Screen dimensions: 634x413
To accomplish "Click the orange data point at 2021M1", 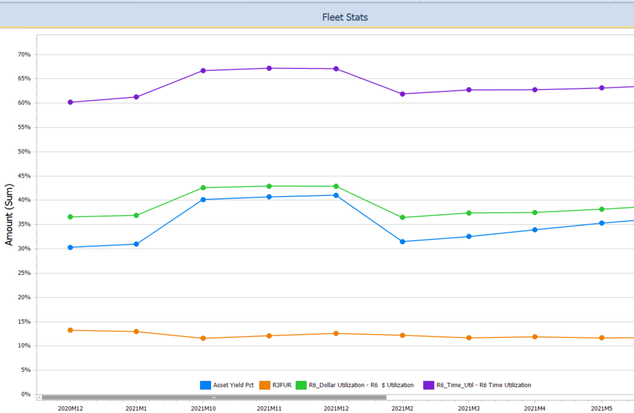I will [x=136, y=332].
